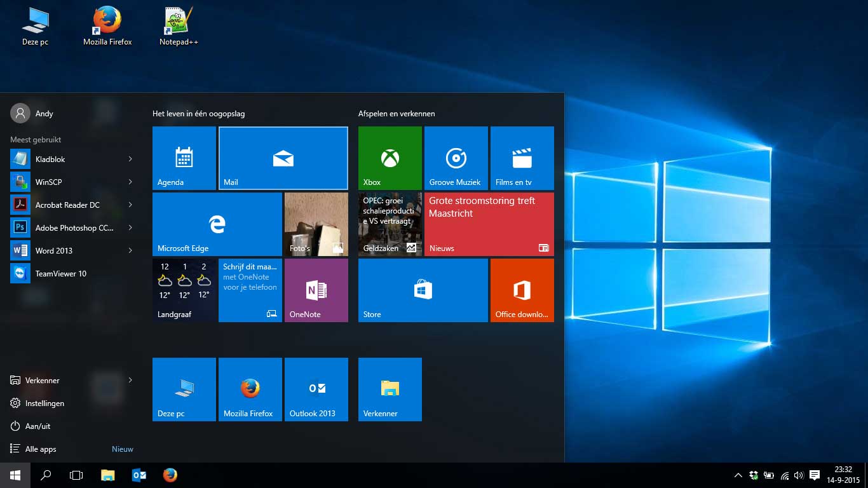Open the Mail tile
This screenshot has height=488, width=868.
(x=283, y=158)
